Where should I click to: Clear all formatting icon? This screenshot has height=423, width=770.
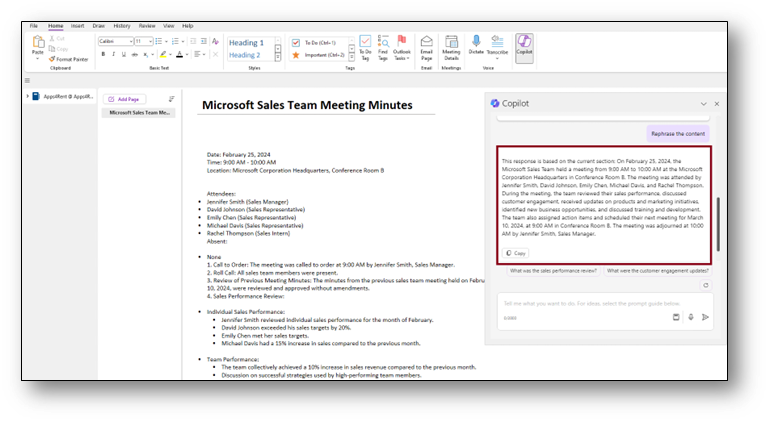pos(215,41)
